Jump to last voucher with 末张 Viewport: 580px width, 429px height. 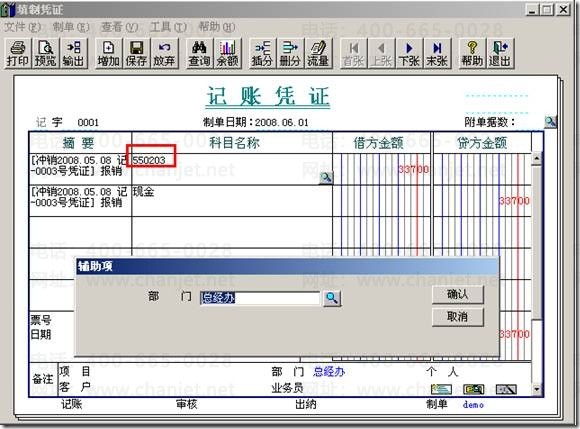tap(437, 54)
